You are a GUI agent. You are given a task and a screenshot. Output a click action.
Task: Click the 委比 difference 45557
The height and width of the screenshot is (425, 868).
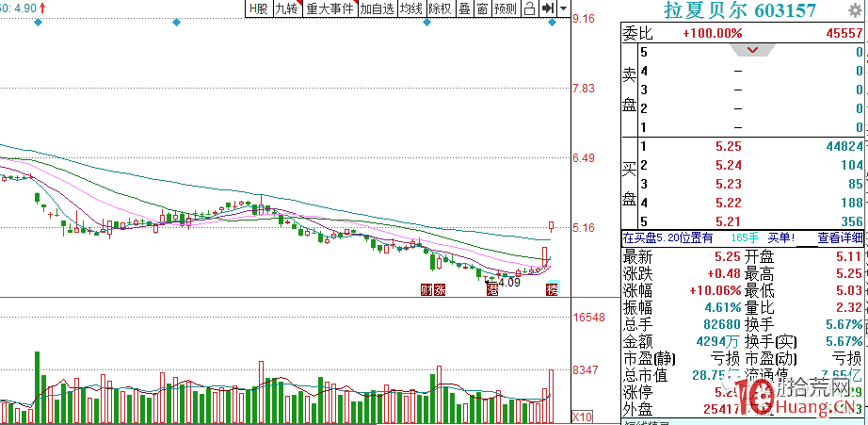coord(844,33)
